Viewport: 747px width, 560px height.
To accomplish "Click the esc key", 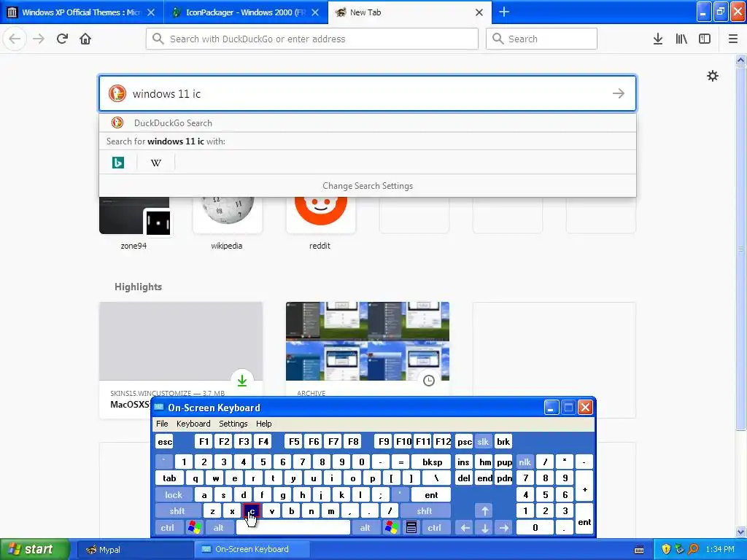I will tap(165, 441).
